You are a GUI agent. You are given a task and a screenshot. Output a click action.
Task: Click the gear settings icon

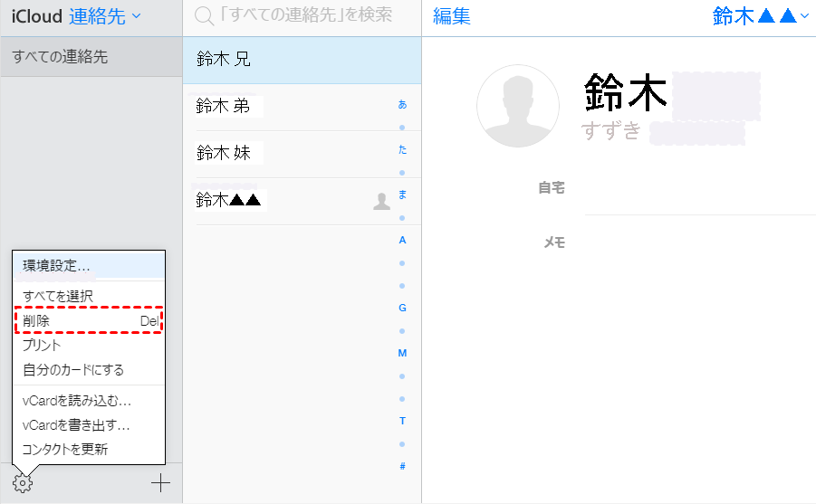pyautogui.click(x=24, y=483)
